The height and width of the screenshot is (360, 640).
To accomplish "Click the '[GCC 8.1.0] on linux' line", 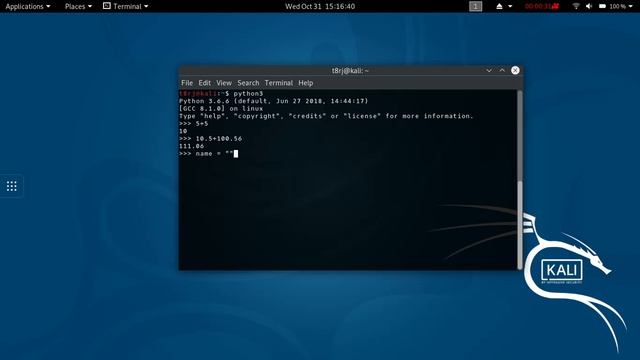I will tap(221, 109).
